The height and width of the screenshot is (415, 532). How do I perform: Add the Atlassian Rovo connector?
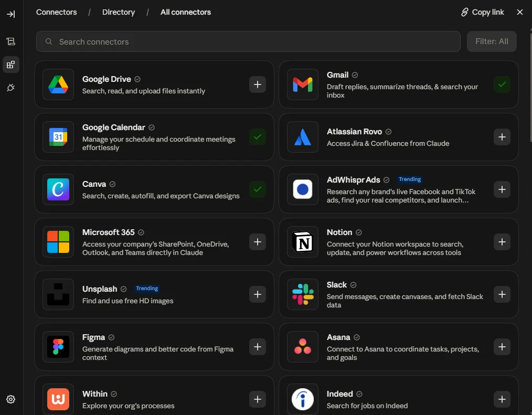tap(502, 137)
